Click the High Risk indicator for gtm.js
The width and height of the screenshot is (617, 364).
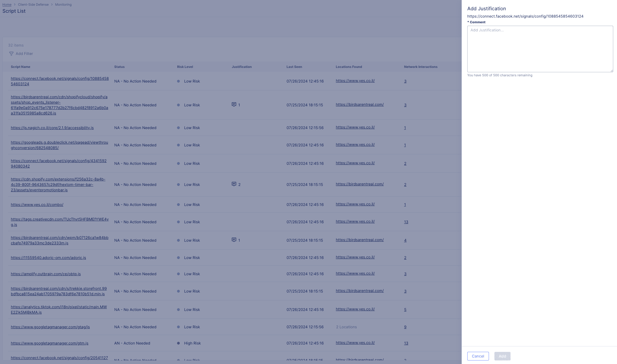point(178,343)
